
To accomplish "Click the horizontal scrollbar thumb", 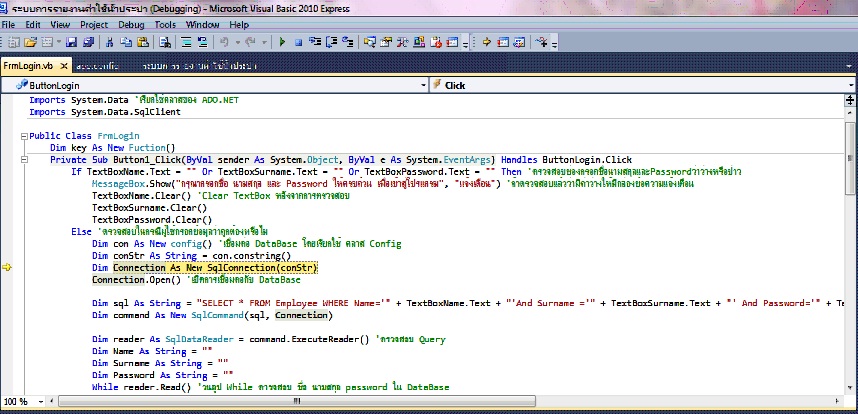I will coord(297,401).
